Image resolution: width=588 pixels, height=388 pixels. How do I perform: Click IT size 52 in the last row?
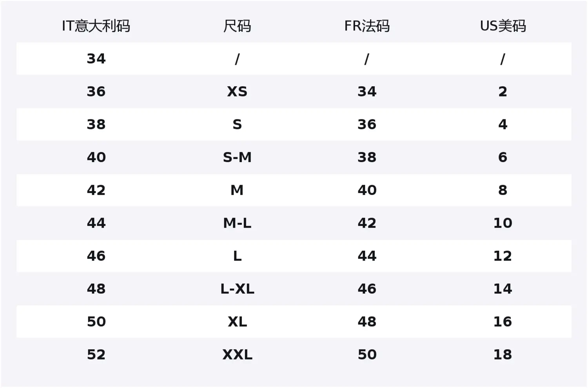96,355
